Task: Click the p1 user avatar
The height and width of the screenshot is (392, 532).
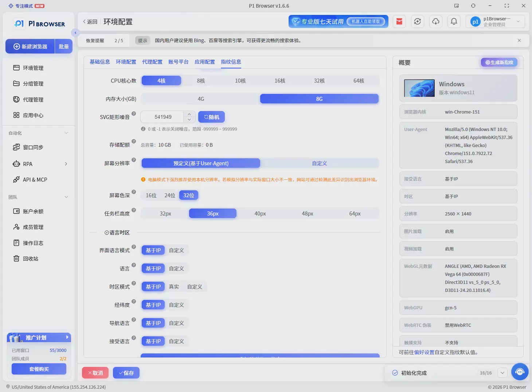Action: [x=475, y=22]
